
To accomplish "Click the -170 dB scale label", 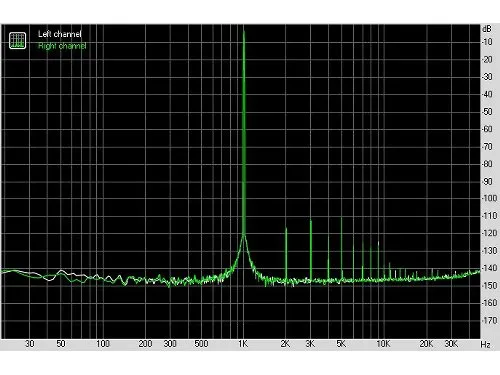I will click(x=489, y=320).
